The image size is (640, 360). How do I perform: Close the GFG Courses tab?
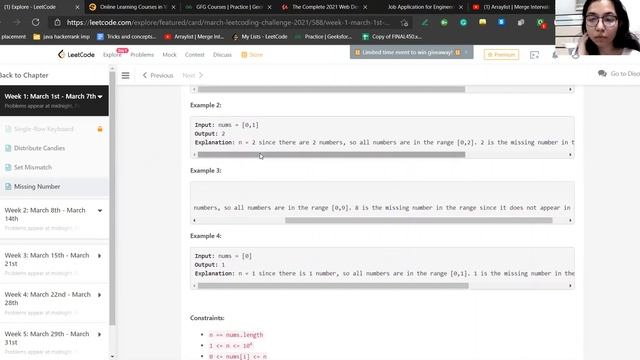click(x=269, y=7)
